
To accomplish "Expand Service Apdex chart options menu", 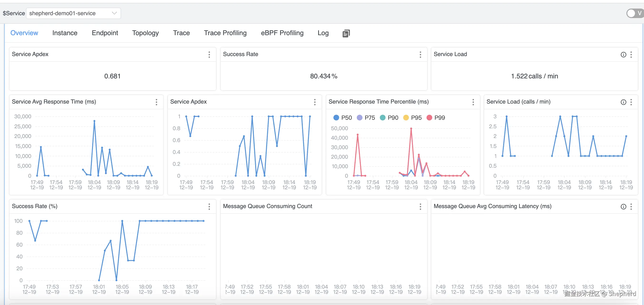I will [x=315, y=102].
